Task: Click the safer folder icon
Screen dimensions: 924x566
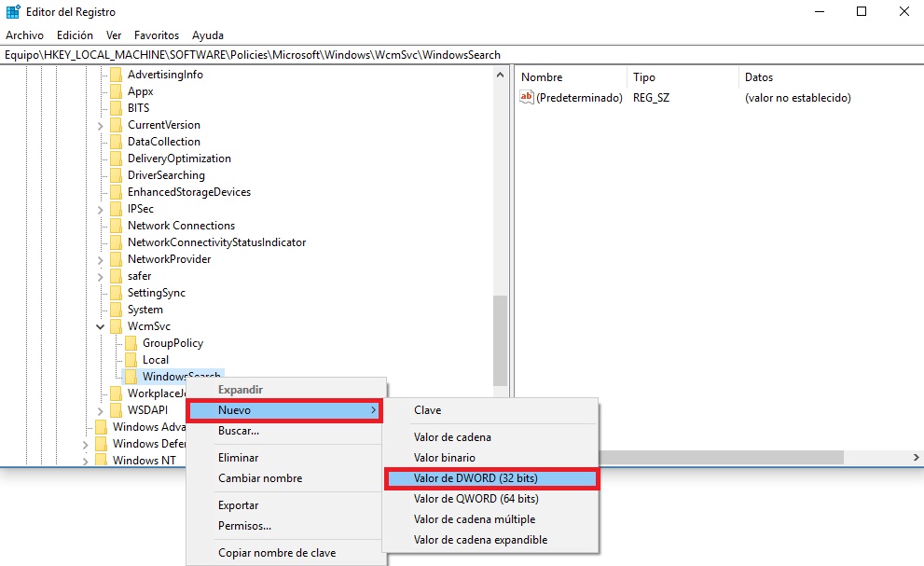Action: 117,276
